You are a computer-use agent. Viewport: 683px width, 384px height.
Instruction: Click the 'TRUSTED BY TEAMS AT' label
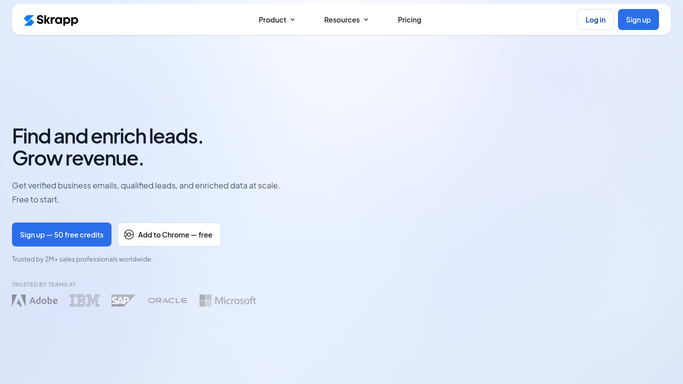pos(44,284)
